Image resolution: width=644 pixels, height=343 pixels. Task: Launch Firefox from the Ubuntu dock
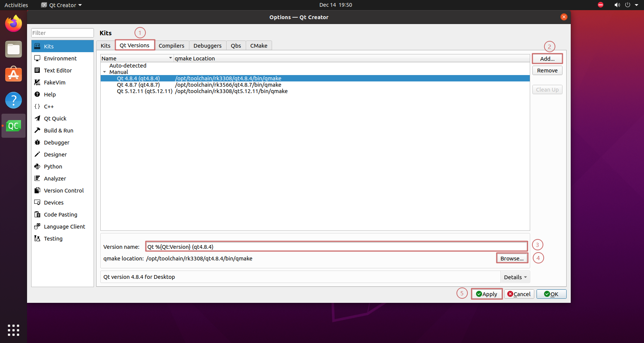pos(14,24)
